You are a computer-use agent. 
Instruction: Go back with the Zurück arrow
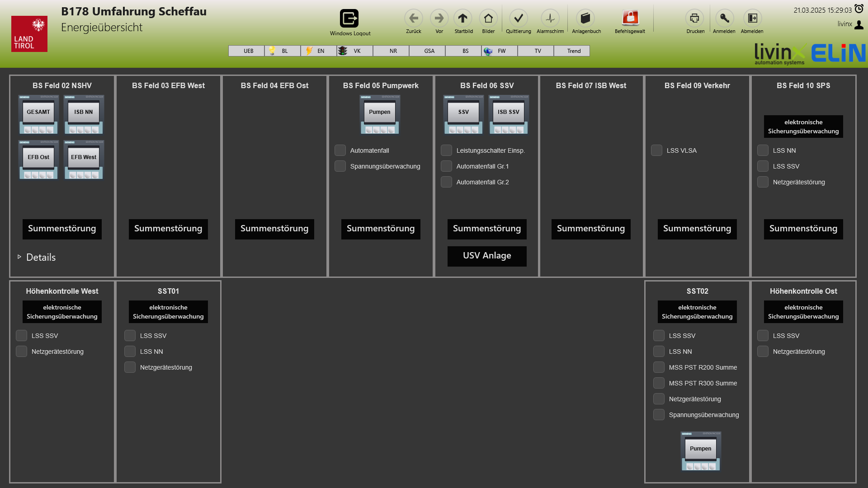click(413, 19)
